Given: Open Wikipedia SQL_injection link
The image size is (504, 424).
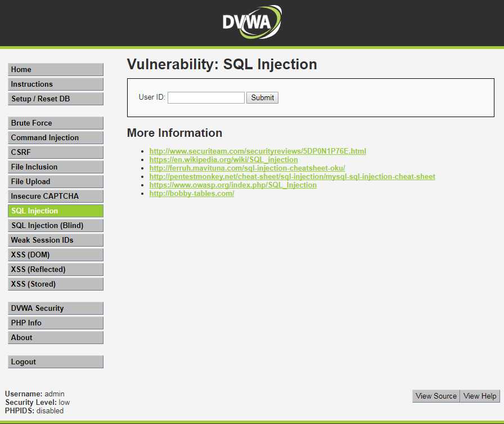Looking at the screenshot, I should click(224, 159).
